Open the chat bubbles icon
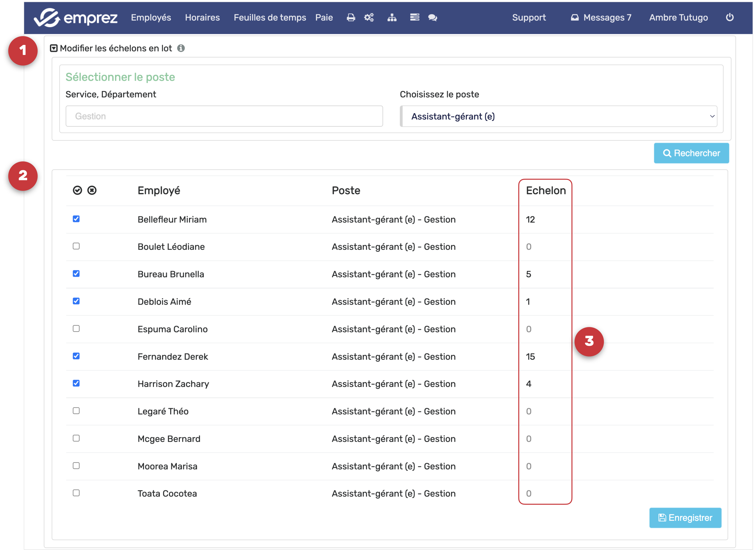This screenshot has height=553, width=756. coord(432,17)
